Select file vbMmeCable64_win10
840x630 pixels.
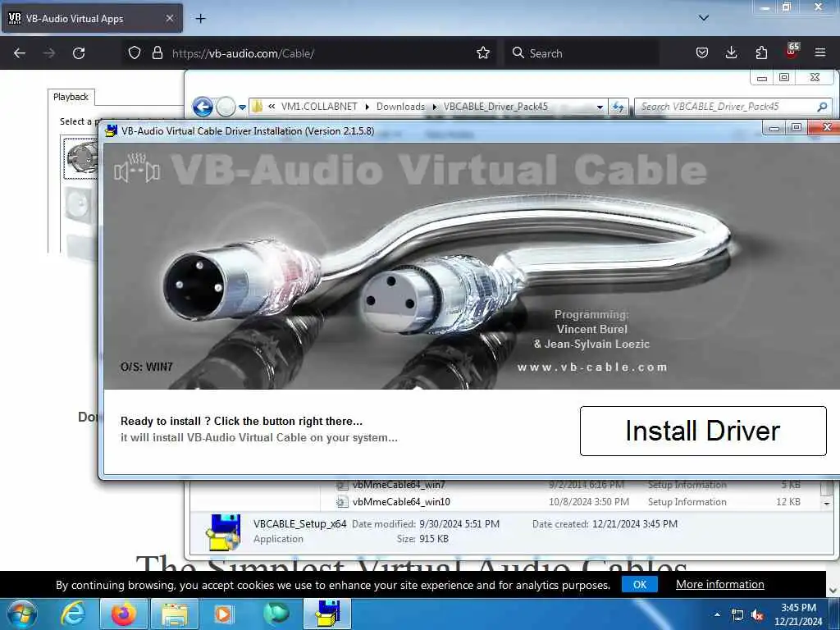[401, 502]
